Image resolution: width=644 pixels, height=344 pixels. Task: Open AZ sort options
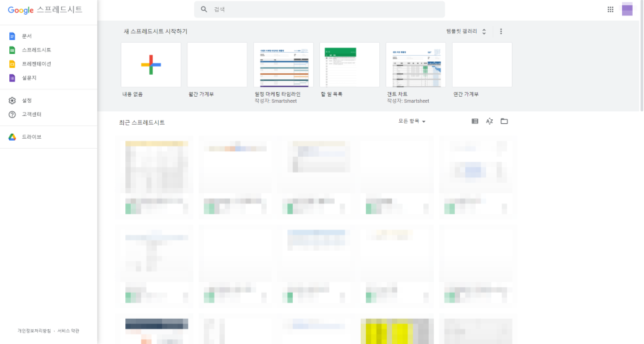tap(489, 121)
